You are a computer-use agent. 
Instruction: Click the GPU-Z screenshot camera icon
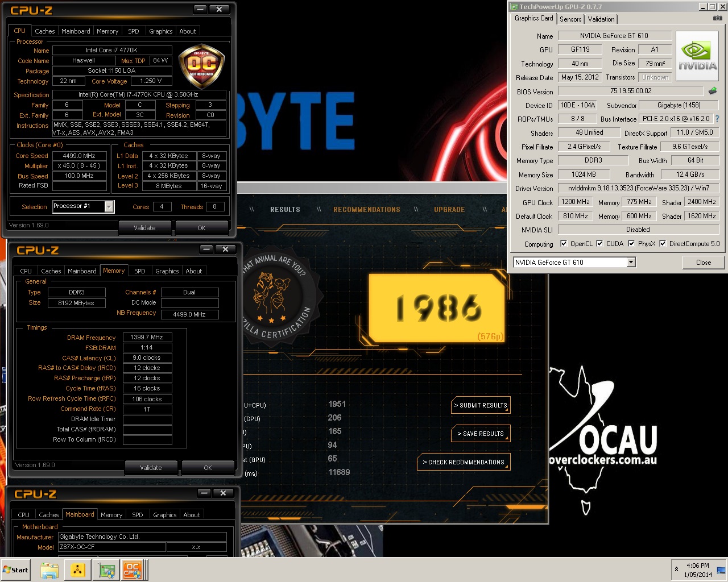tap(718, 18)
